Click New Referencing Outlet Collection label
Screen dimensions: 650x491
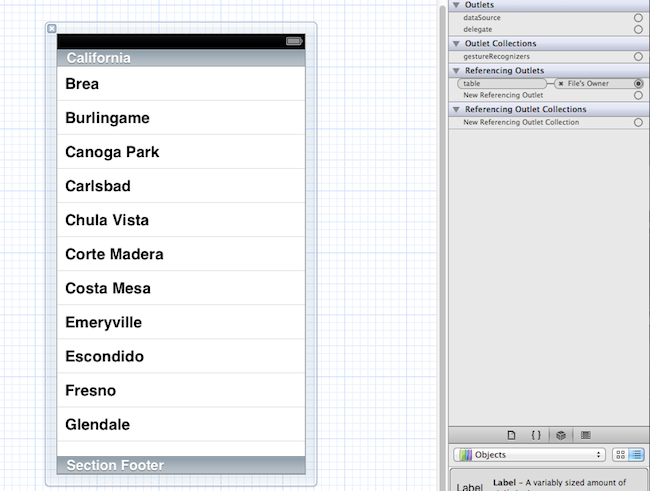click(521, 122)
